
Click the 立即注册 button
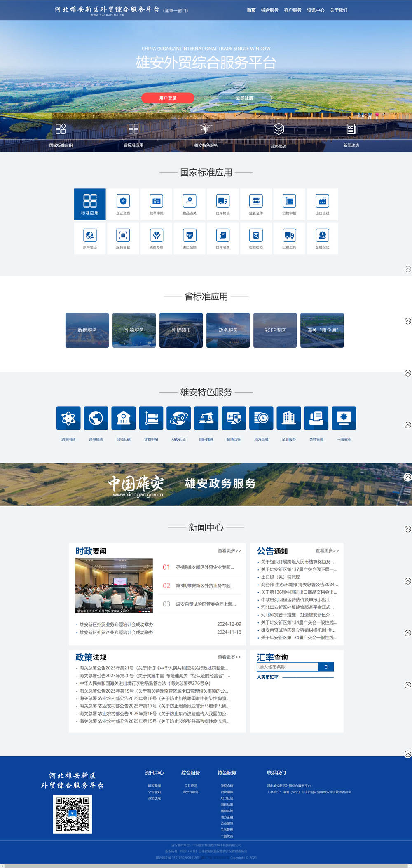pos(244,98)
